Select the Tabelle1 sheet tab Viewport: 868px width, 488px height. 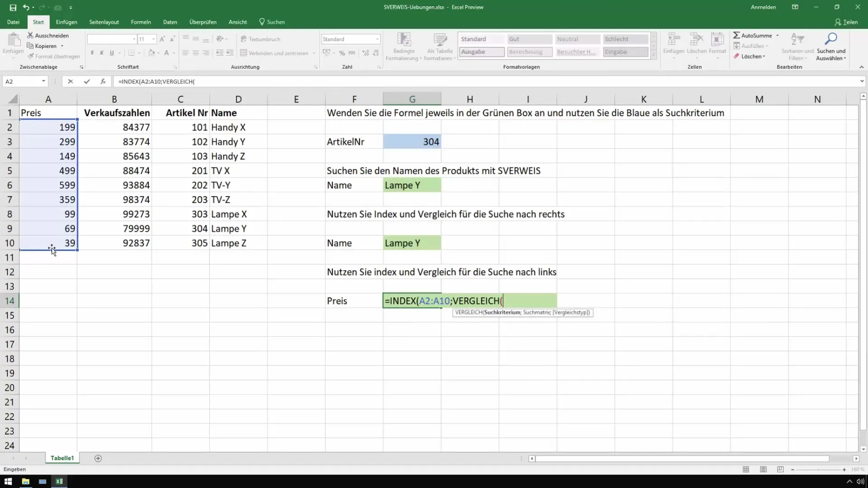tap(62, 458)
